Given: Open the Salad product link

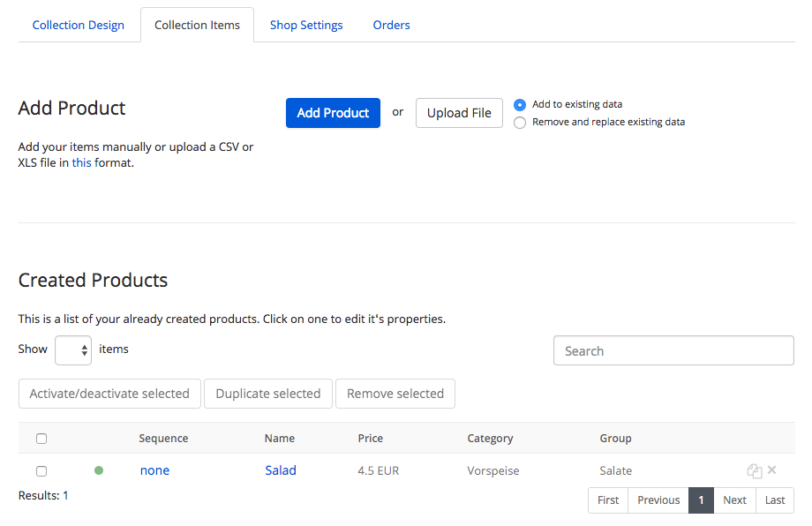Looking at the screenshot, I should pyautogui.click(x=281, y=470).
